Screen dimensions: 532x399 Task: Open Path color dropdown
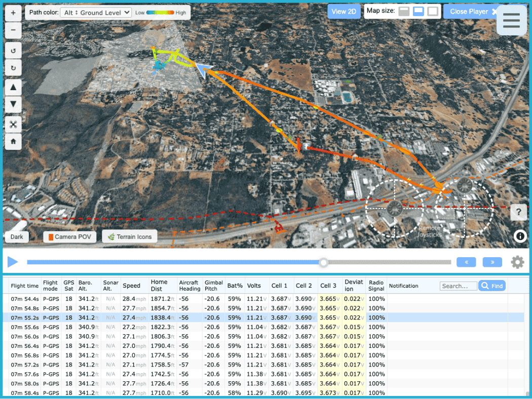tap(95, 13)
